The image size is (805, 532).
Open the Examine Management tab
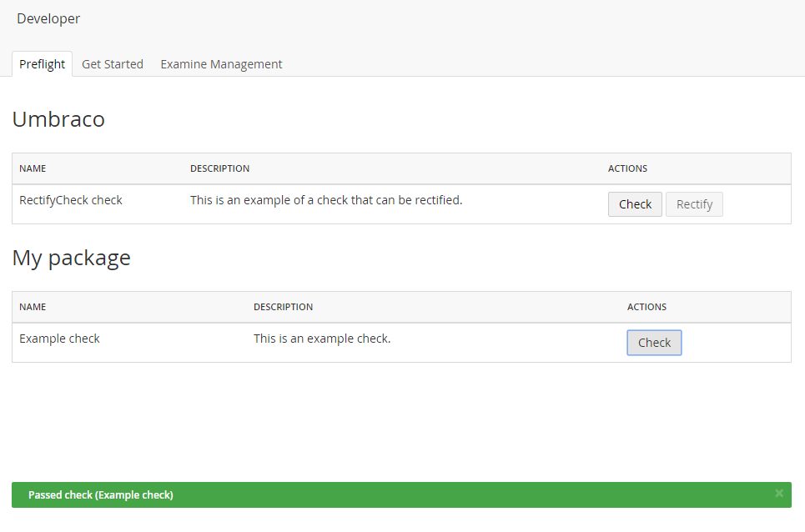(221, 64)
